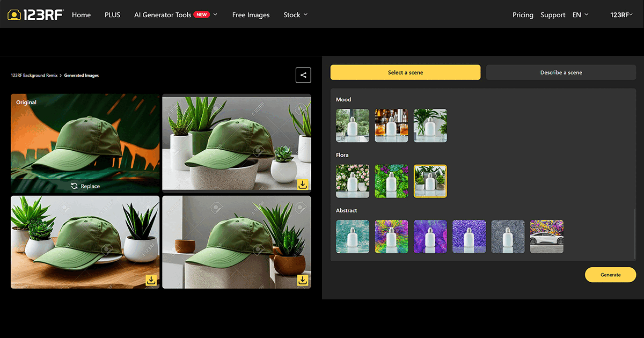
Task: Expand the Stock dropdown menu
Action: point(296,15)
